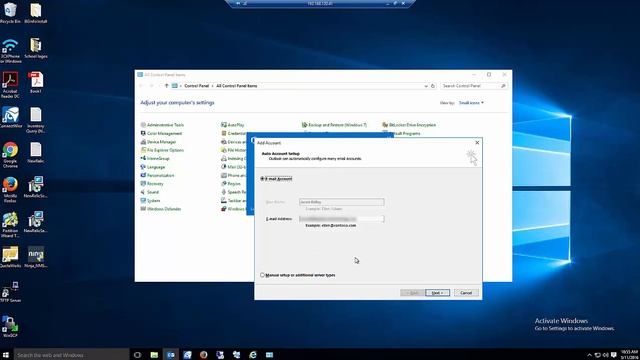The image size is (640, 360).
Task: Go up one level in Control Panel
Action: (x=167, y=86)
